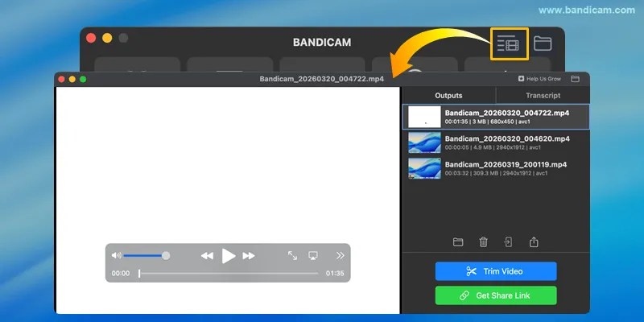Adjust the volume slider knob
The width and height of the screenshot is (644, 322).
coord(166,255)
